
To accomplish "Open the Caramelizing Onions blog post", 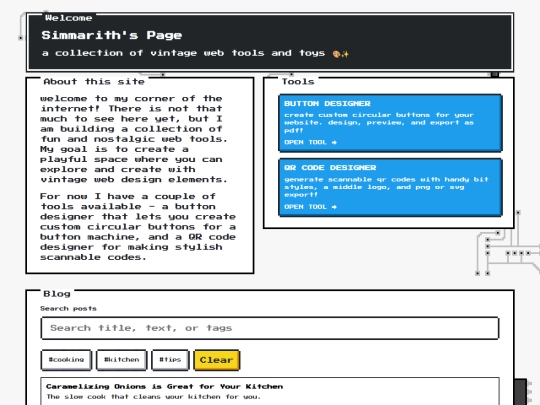I will coord(164,386).
